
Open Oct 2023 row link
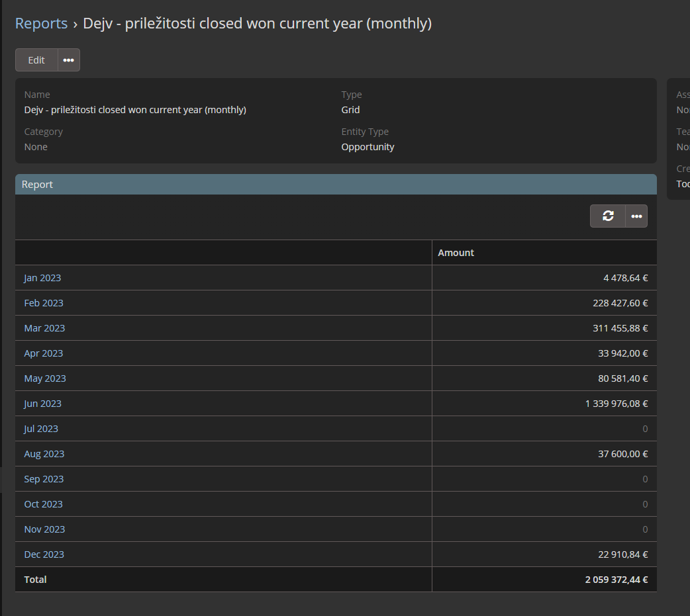[x=44, y=504]
